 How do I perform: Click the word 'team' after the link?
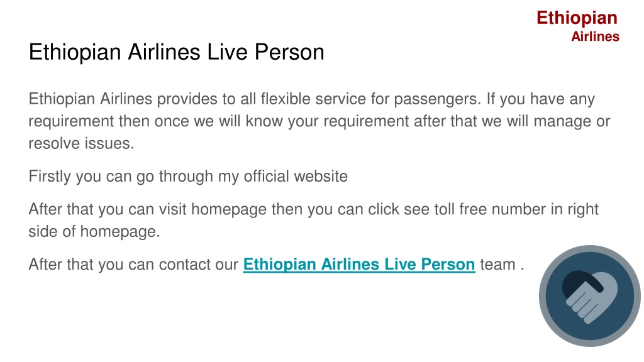497,265
